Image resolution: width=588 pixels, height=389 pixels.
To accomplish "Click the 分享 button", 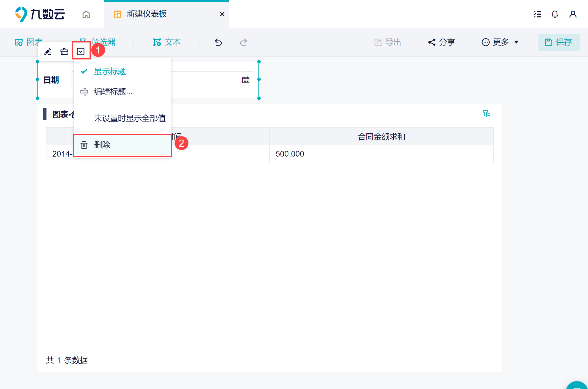I will [x=441, y=42].
